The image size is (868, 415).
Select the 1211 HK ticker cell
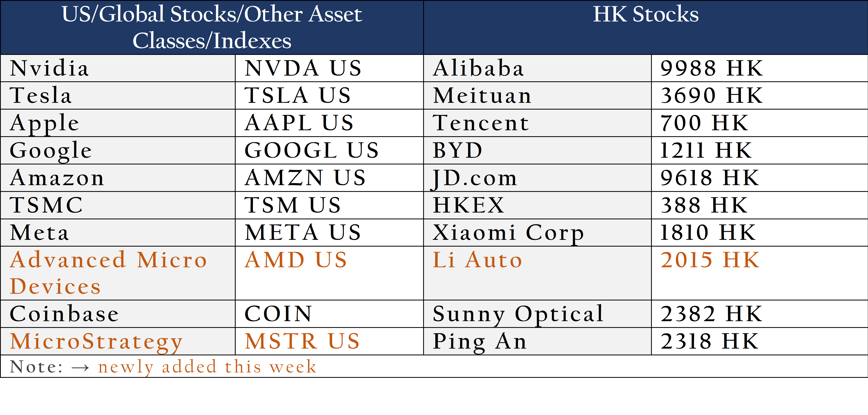706,150
